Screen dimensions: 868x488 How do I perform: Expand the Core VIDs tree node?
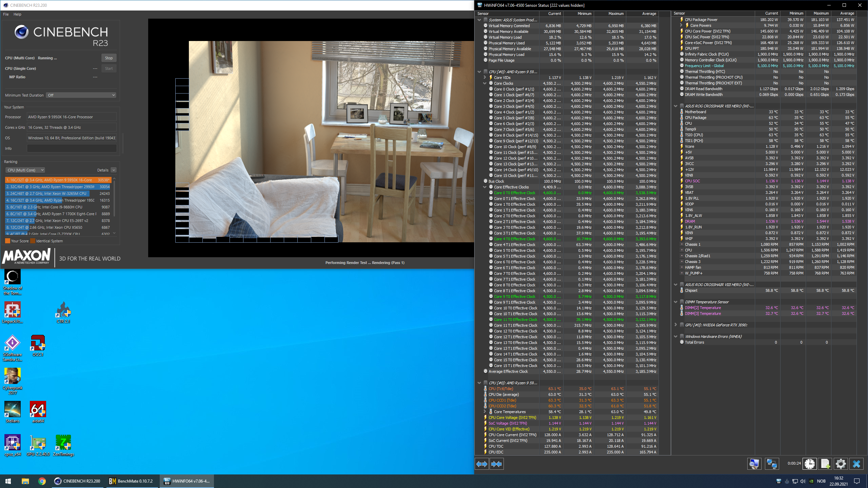[485, 78]
